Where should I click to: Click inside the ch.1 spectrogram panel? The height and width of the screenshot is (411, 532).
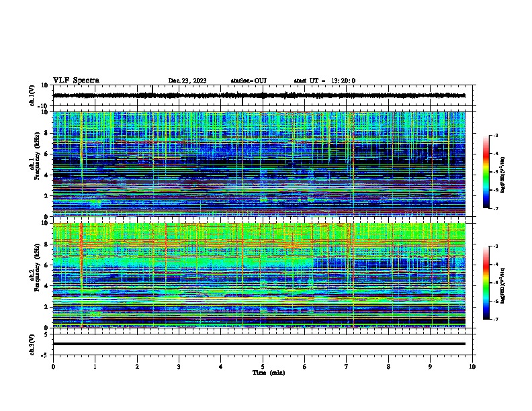click(259, 164)
